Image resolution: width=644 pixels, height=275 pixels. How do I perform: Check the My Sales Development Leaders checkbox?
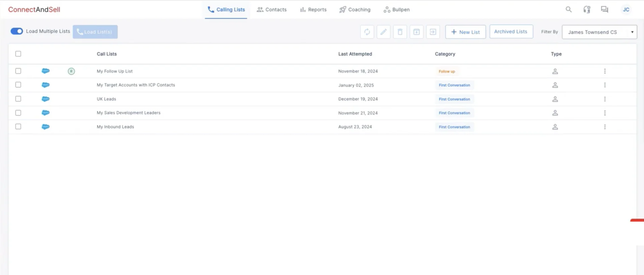tap(18, 113)
